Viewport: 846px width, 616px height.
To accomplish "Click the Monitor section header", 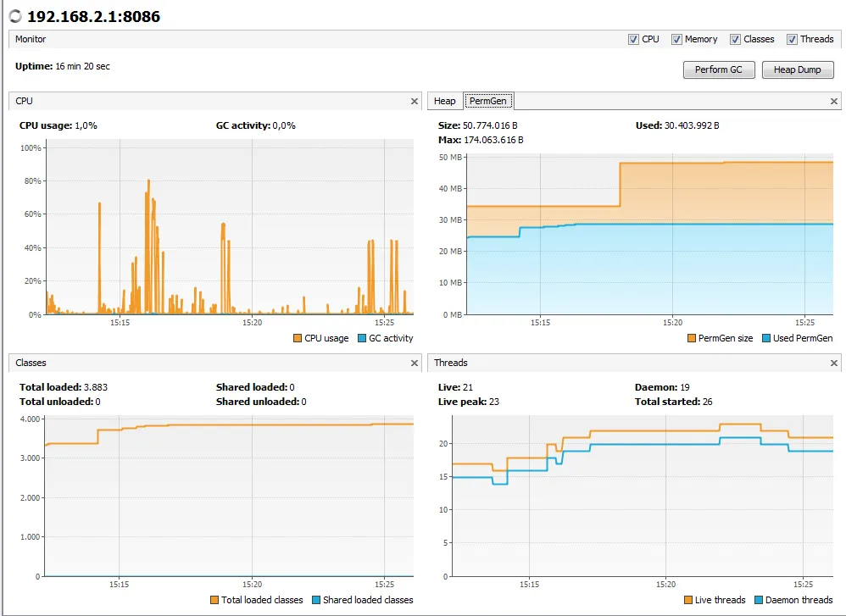I will point(31,39).
